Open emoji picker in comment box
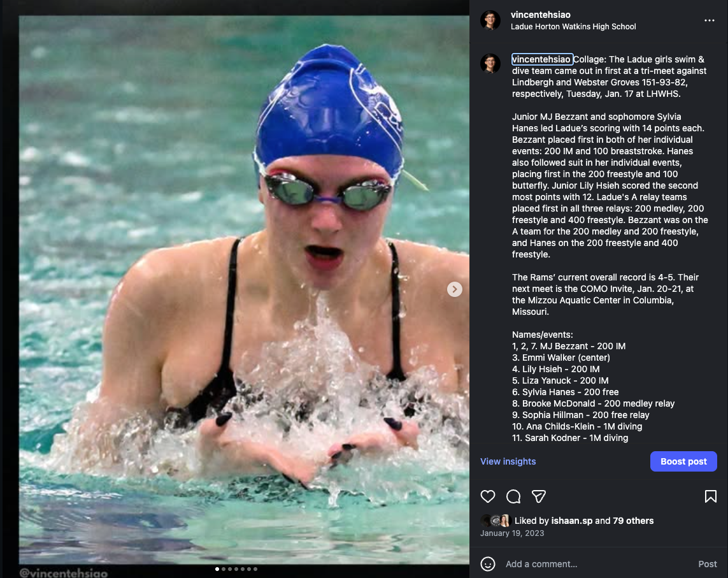The width and height of the screenshot is (728, 578). [487, 563]
